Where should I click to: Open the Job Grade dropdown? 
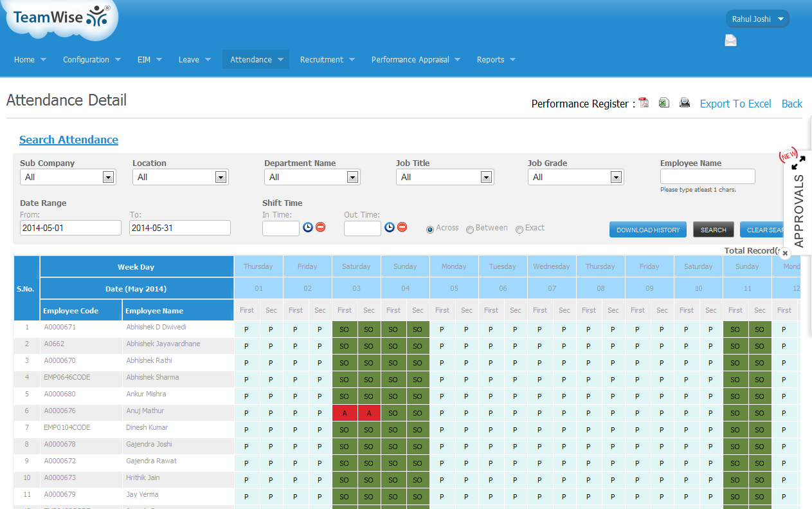(575, 178)
